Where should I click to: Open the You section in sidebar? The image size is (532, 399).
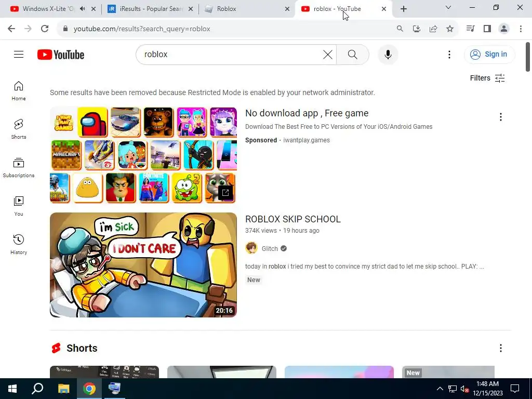coord(19,206)
